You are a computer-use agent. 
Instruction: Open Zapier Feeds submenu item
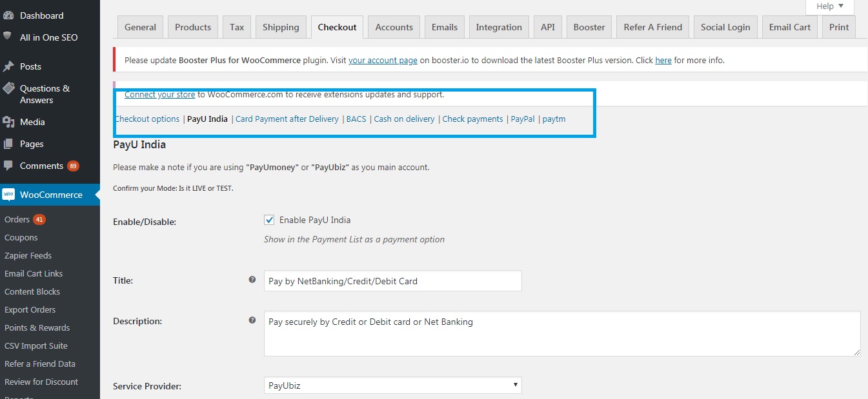coord(28,255)
